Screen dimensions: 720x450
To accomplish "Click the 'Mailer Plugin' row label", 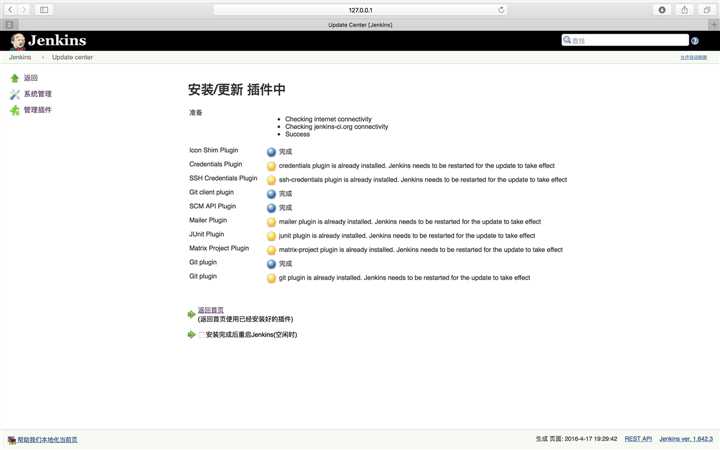I will pos(208,220).
